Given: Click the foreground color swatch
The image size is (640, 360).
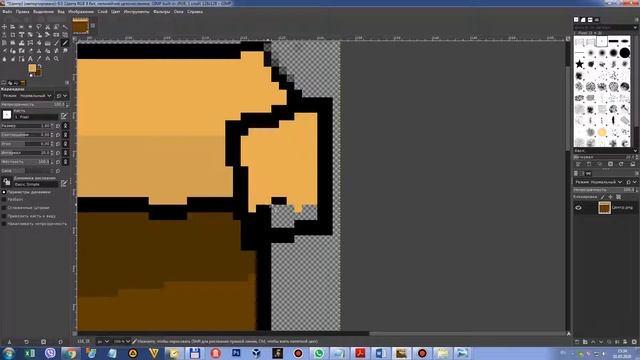Looking at the screenshot, I should tap(32, 68).
